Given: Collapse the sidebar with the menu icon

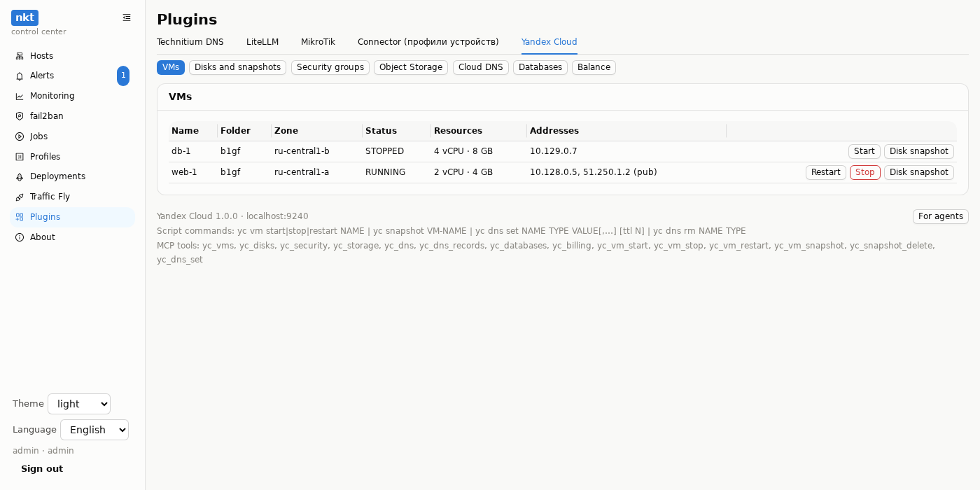Looking at the screenshot, I should coord(127,17).
